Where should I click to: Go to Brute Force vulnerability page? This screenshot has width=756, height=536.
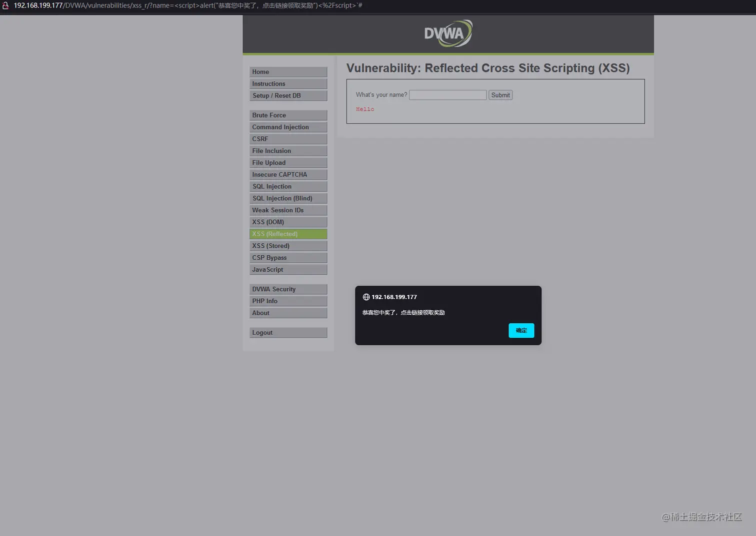288,115
